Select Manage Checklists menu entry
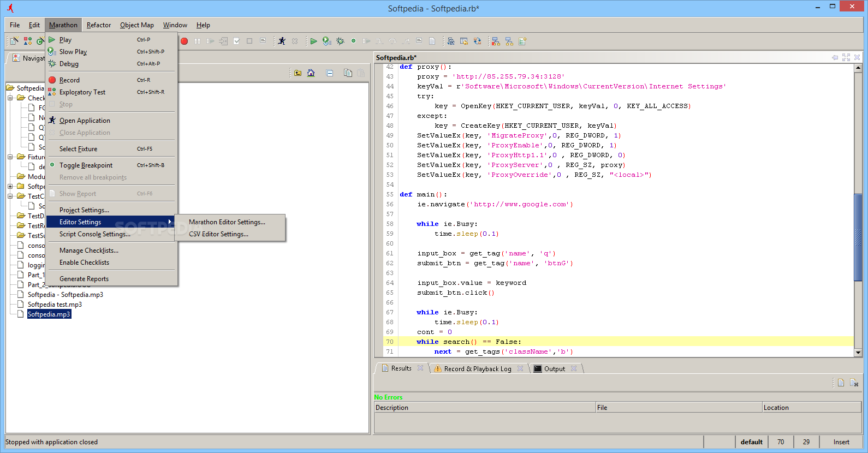Viewport: 868px width, 453px height. [111, 250]
